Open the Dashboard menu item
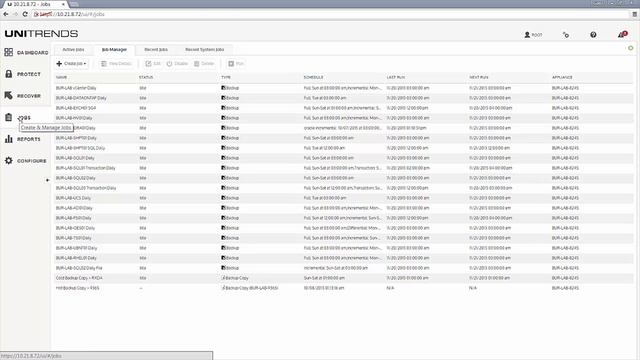The height and width of the screenshot is (360, 640). point(33,53)
